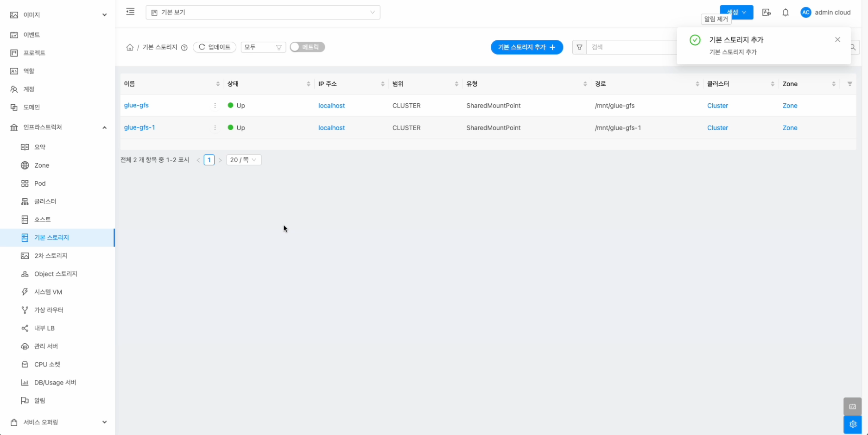868x435 pixels.
Task: Click the 업데이트 refresh button
Action: 215,47
